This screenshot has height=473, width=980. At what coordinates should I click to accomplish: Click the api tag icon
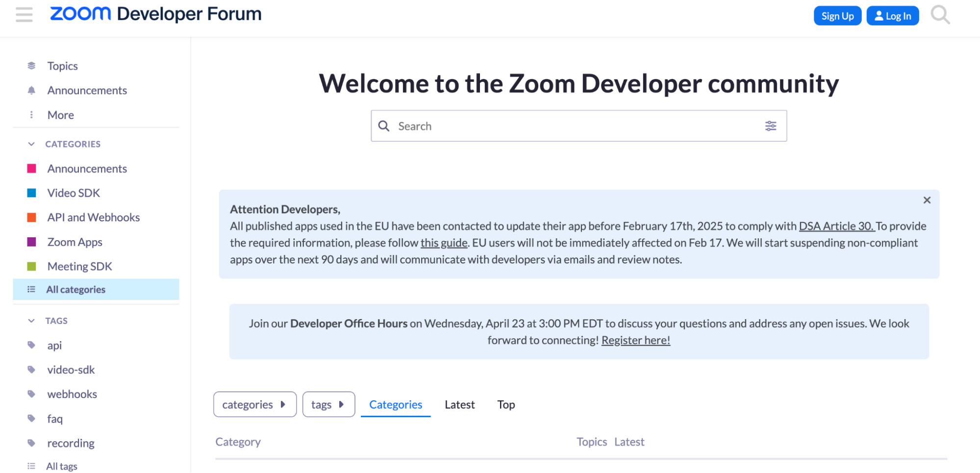(x=31, y=345)
